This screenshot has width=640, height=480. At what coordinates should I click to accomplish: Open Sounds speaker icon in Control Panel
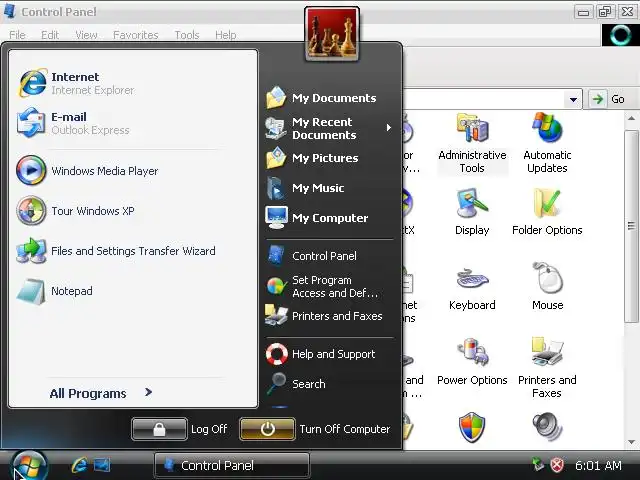tap(547, 427)
